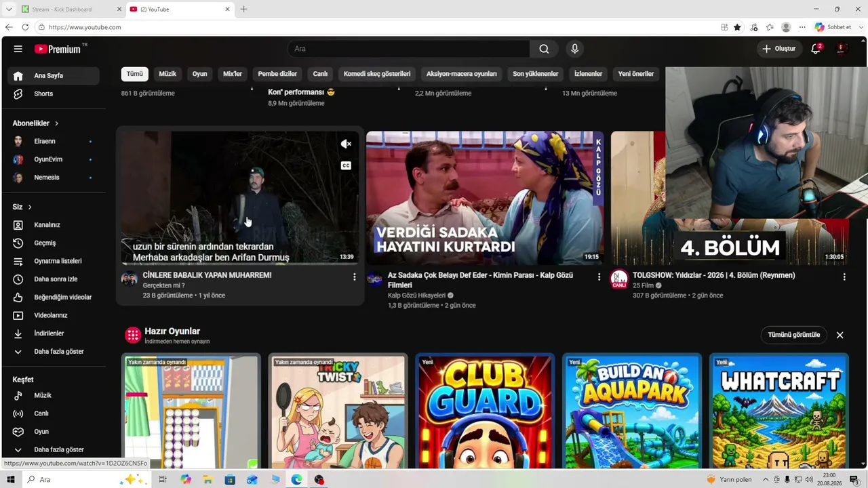Select the Komedi skeç gösterileri chip

[x=377, y=74]
